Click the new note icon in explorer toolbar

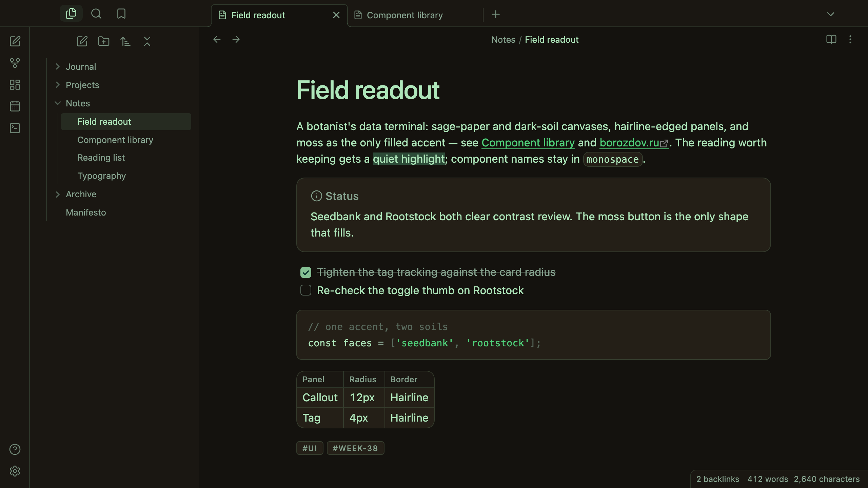(82, 41)
